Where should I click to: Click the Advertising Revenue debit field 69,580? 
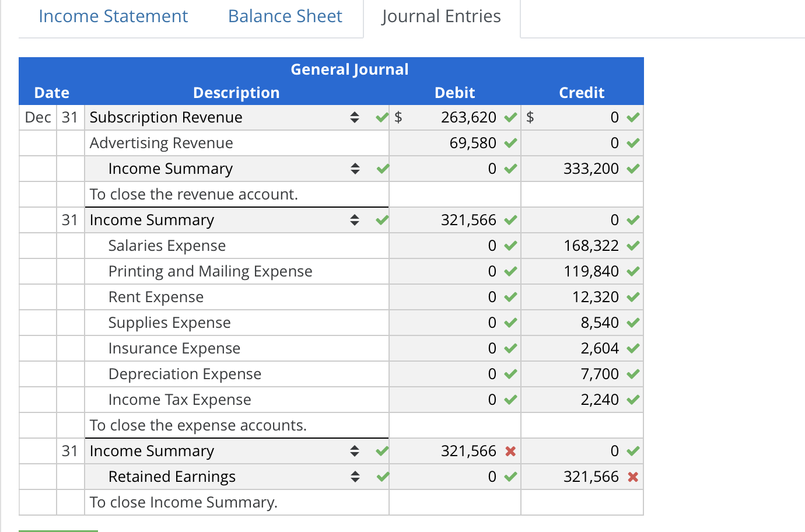click(x=454, y=143)
